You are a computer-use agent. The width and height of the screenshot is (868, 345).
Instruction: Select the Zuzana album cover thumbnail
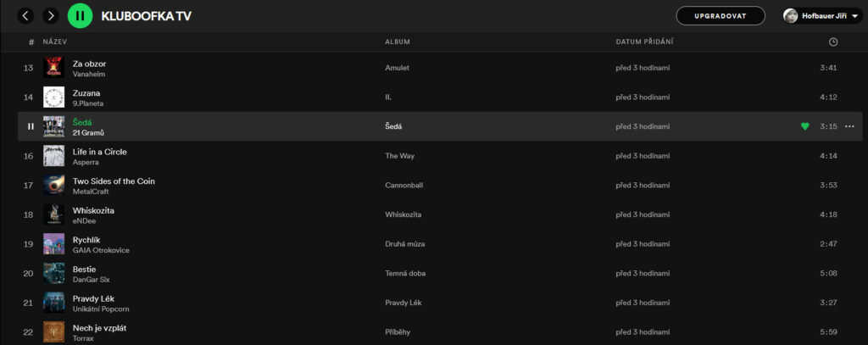(53, 97)
